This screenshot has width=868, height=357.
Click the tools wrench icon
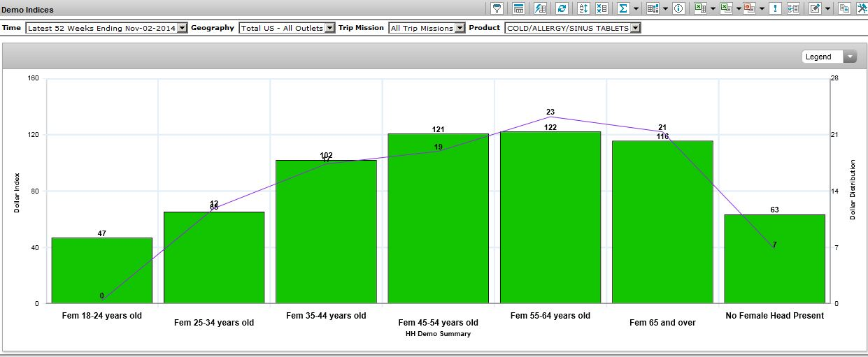click(x=861, y=8)
